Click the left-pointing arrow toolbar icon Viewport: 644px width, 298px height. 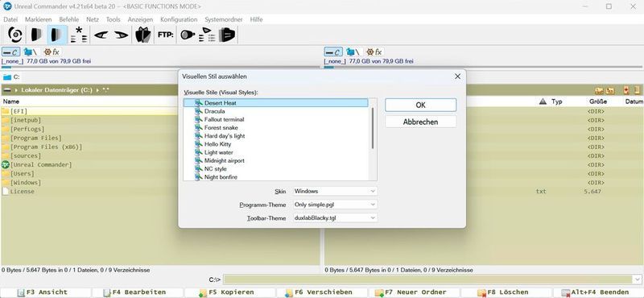[x=101, y=35]
